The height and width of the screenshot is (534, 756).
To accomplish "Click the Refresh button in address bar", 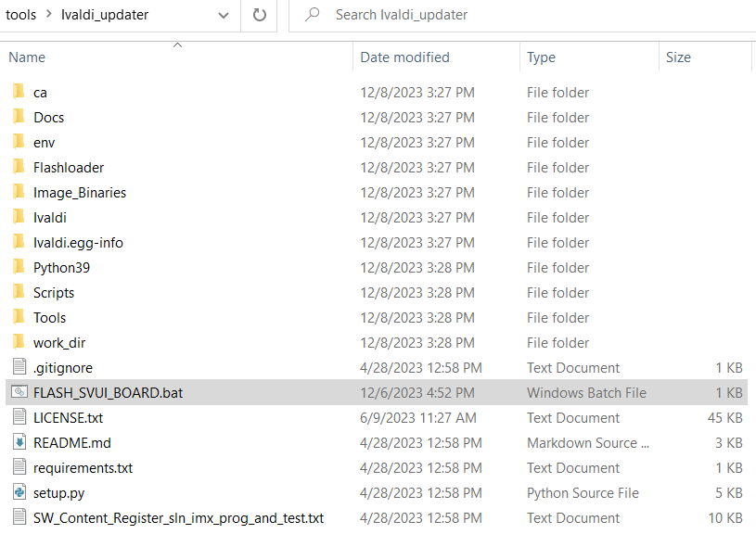I will [260, 15].
